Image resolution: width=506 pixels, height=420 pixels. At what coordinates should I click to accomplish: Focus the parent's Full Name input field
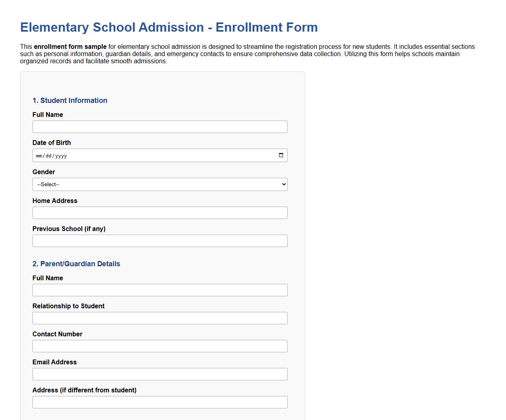(x=160, y=290)
